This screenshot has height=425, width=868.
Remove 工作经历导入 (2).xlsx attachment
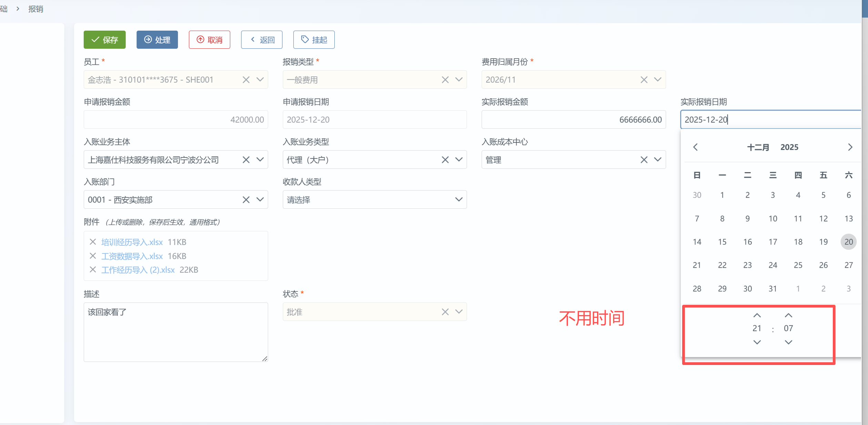(92, 270)
